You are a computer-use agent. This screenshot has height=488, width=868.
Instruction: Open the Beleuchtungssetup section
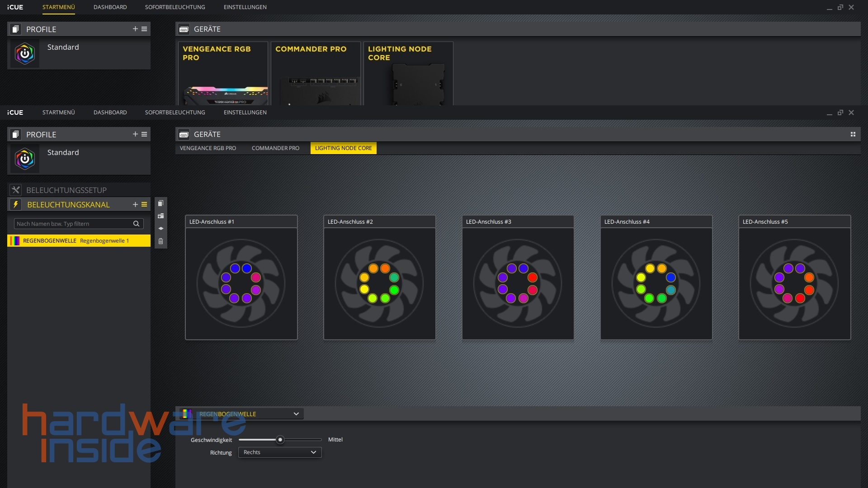coord(66,190)
